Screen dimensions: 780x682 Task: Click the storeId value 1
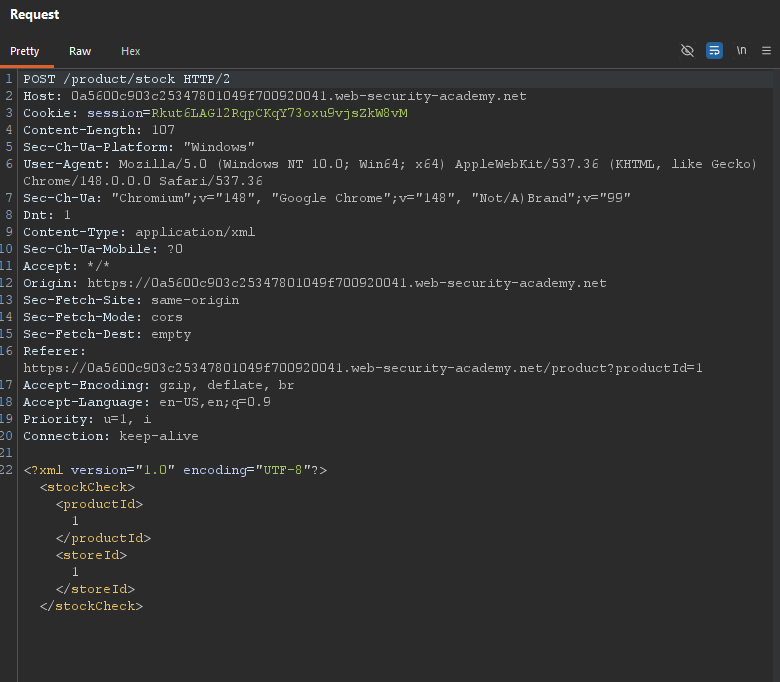click(75, 572)
